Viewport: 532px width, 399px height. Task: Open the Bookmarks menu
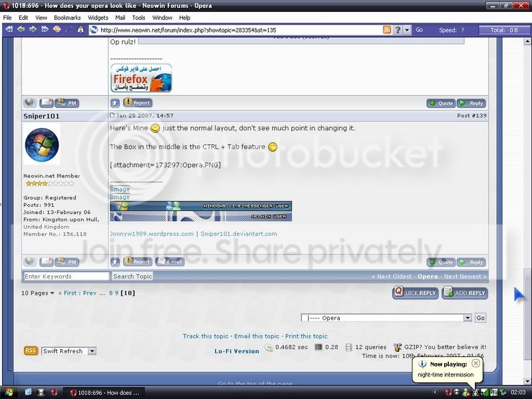[66, 18]
